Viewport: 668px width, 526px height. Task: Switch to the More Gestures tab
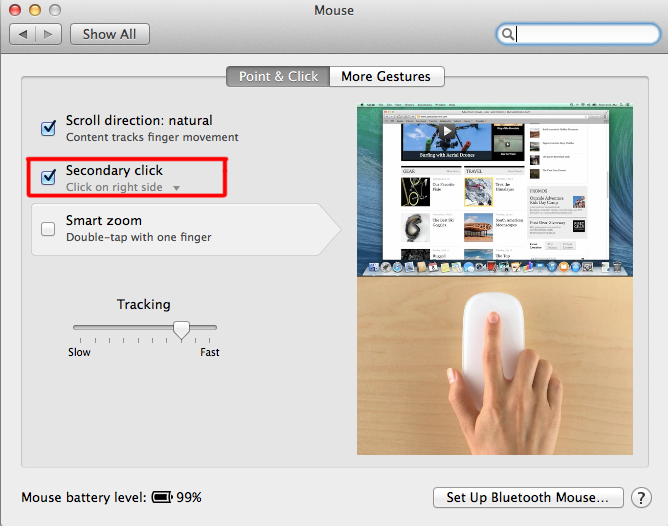(386, 76)
